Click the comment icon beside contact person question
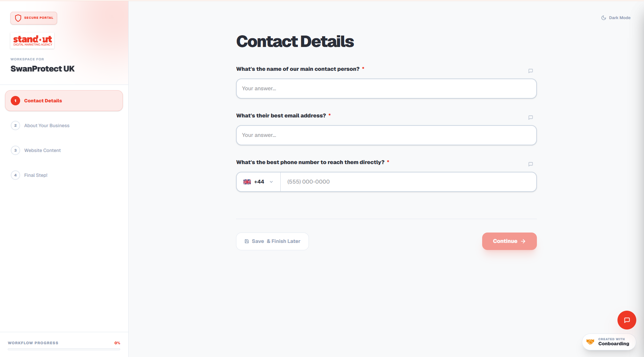Viewport: 644px width, 357px height. pos(531,71)
